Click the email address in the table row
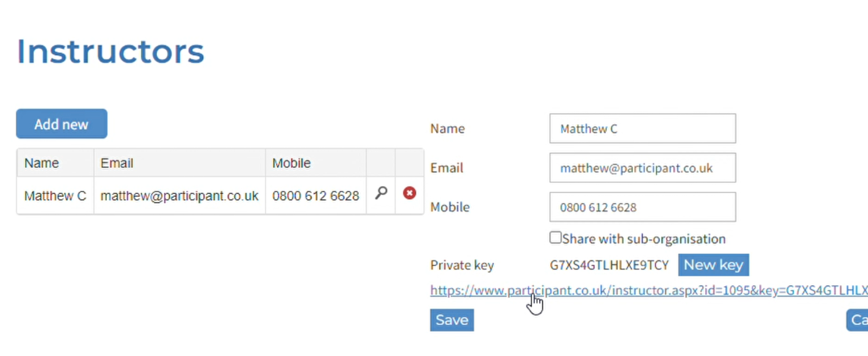The height and width of the screenshot is (356, 868). [179, 196]
